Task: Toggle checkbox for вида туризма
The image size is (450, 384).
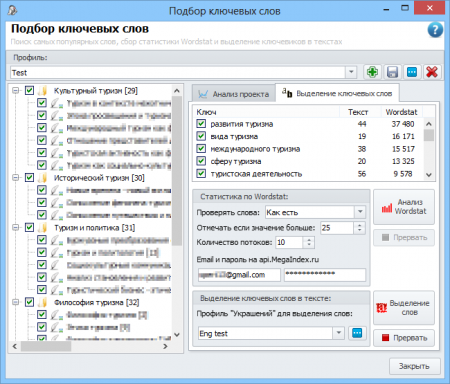Action: tap(201, 136)
